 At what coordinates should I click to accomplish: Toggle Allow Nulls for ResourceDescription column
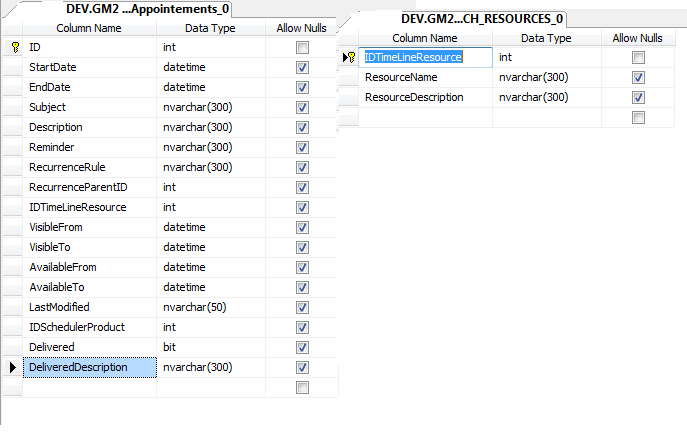click(638, 97)
